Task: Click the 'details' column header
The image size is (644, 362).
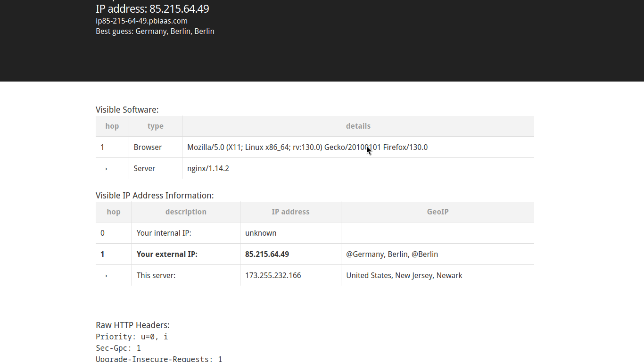Action: pos(358,126)
